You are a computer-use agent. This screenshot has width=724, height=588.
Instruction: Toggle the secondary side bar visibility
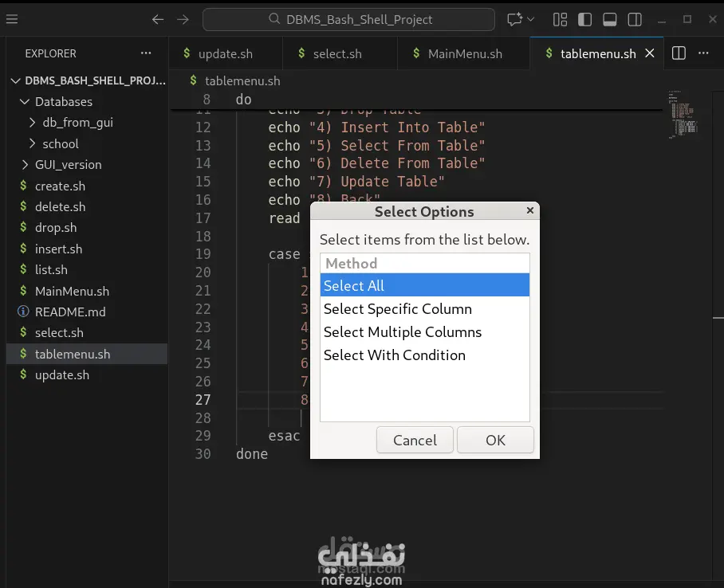coord(635,19)
